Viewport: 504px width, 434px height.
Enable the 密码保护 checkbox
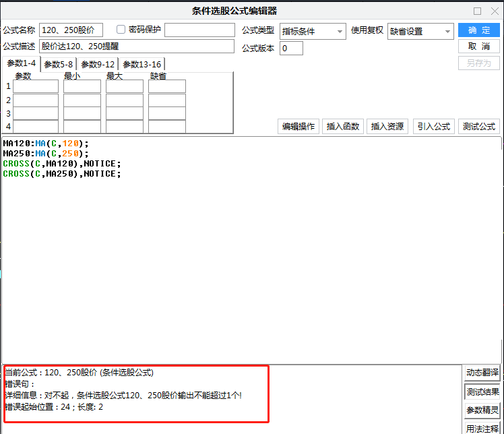(x=121, y=30)
